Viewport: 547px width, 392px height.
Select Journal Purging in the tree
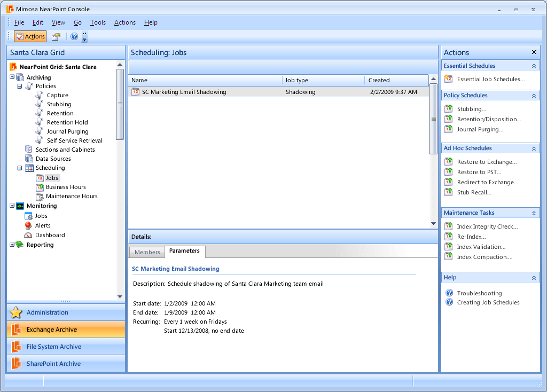tap(68, 131)
